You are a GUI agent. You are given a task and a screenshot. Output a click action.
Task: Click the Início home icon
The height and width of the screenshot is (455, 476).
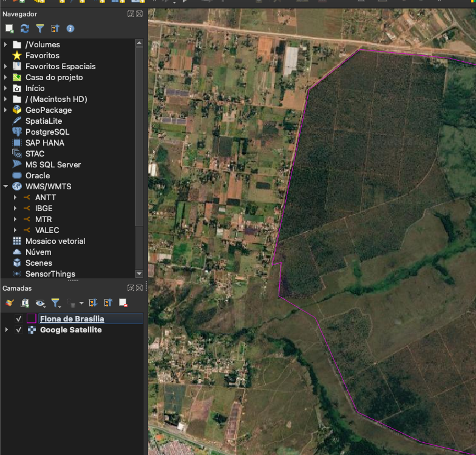17,89
